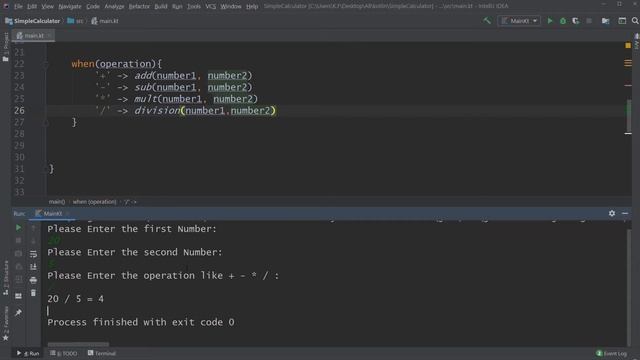Click the console output line '20 / 5 = 4'
The image size is (640, 360).
click(x=76, y=299)
